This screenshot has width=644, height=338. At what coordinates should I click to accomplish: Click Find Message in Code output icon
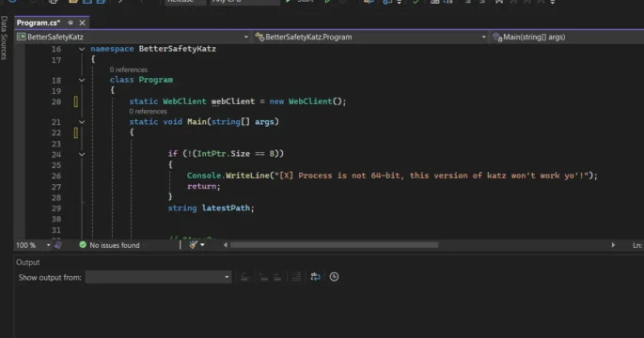tap(244, 277)
